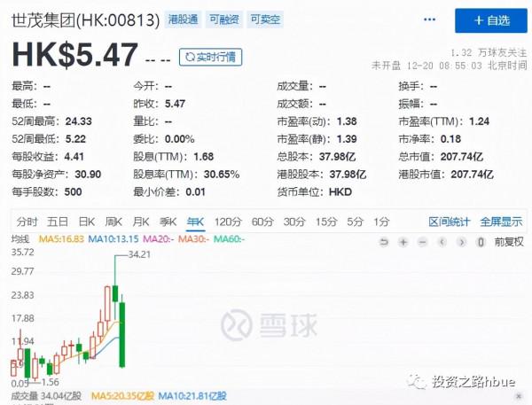This screenshot has height=405, width=532.
Task: Open the 前复权 adjustment dropdown
Action: pos(509,242)
